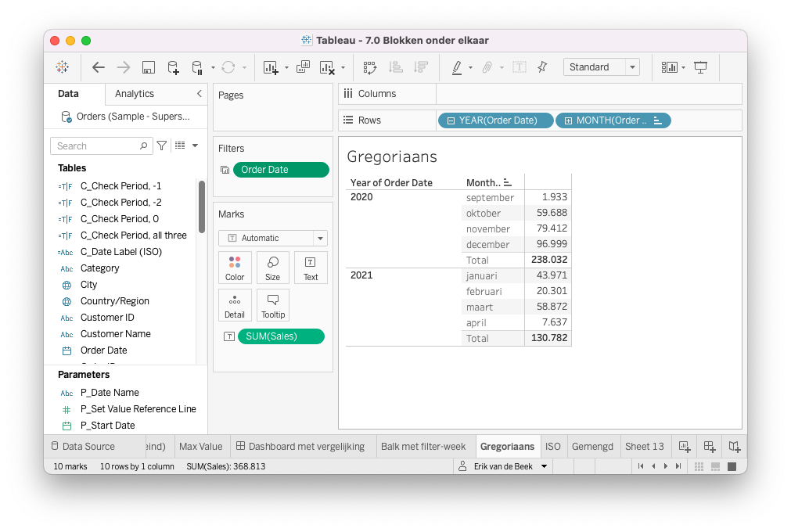Image resolution: width=791 pixels, height=532 pixels.
Task: Click the Duplicate sheet toolbar icon
Action: click(303, 67)
